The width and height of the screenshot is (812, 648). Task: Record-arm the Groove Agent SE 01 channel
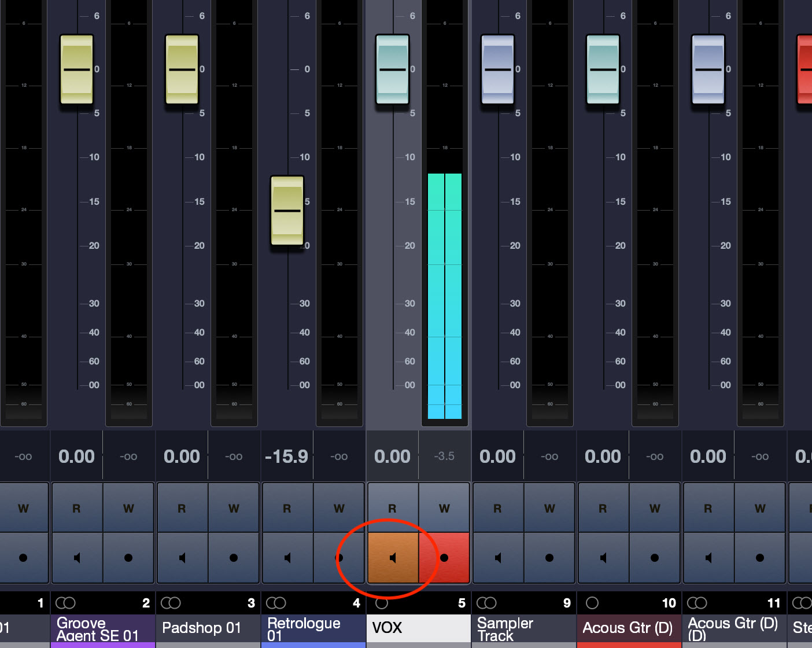pyautogui.click(x=128, y=557)
